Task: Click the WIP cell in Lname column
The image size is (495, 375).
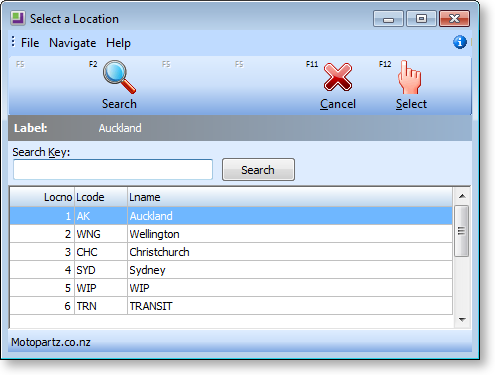Action: coord(290,288)
